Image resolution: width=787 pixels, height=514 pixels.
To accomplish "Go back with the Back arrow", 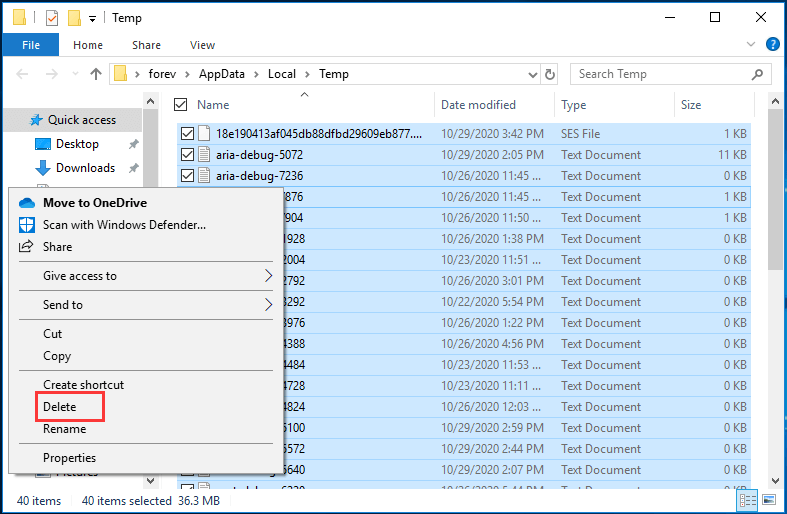I will pyautogui.click(x=22, y=74).
